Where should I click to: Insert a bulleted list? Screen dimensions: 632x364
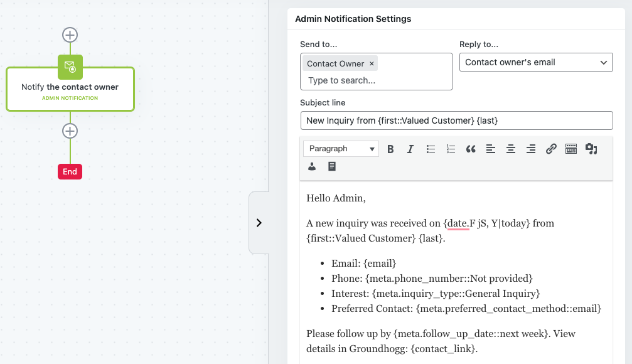tap(431, 149)
